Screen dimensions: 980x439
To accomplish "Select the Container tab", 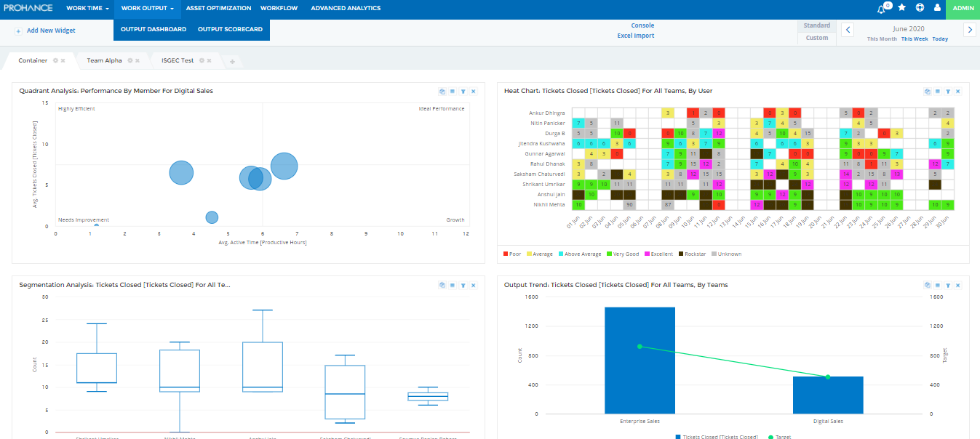I will [33, 60].
